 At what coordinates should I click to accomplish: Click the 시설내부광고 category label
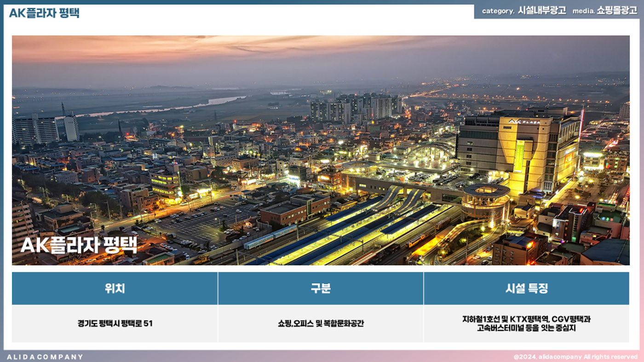pyautogui.click(x=542, y=11)
